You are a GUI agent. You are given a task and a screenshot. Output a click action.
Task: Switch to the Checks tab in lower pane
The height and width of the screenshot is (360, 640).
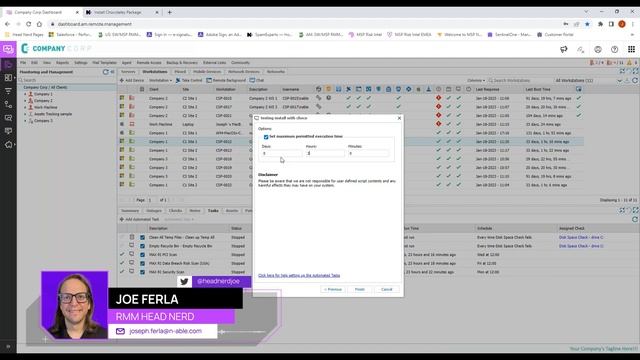(x=175, y=211)
